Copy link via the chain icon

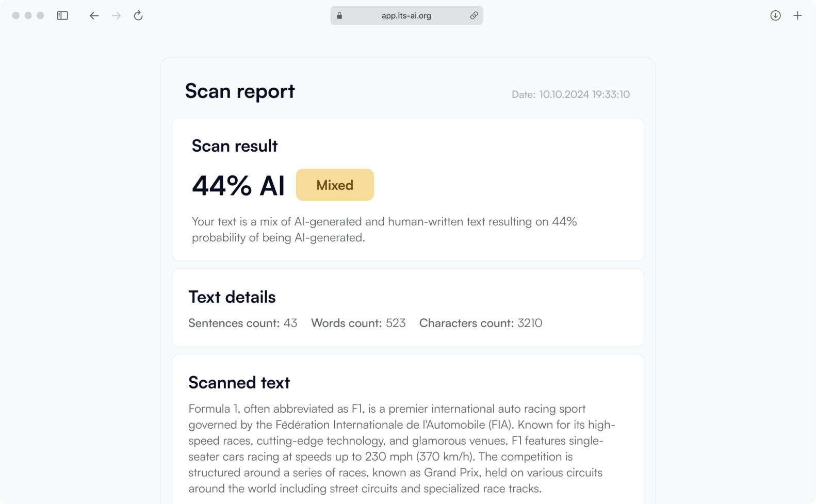[474, 15]
